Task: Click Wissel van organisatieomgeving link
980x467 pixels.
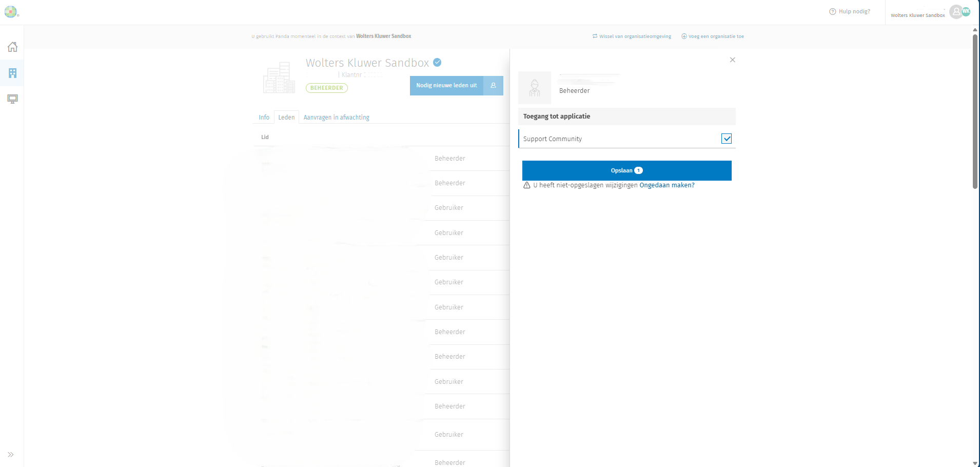Action: click(632, 36)
